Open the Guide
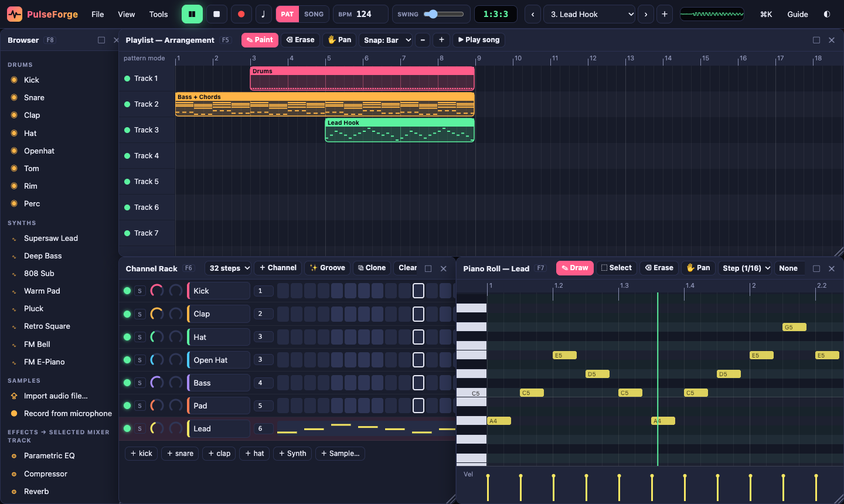 [798, 14]
